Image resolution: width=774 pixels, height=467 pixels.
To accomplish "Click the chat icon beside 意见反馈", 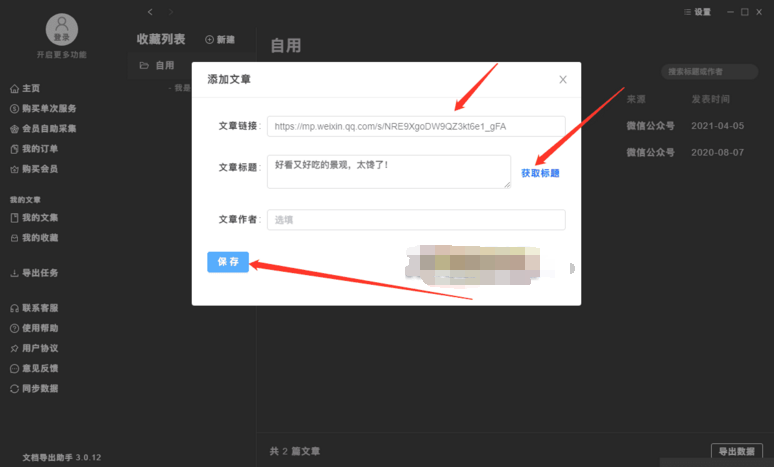I will coord(14,369).
